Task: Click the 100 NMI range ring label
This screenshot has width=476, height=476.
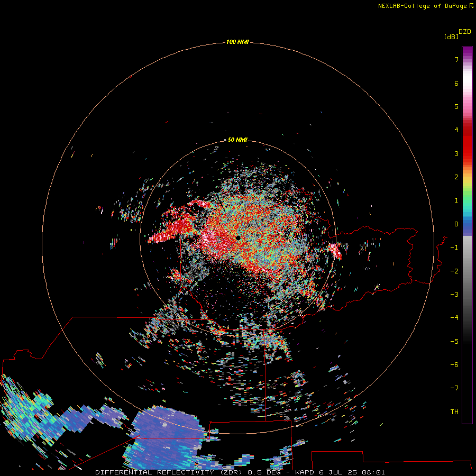Action: coord(237,42)
